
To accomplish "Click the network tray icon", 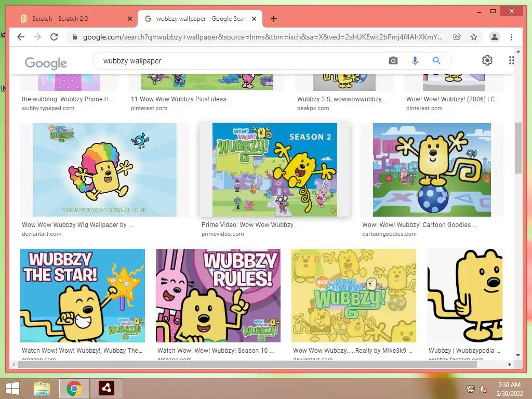I will coord(471,389).
